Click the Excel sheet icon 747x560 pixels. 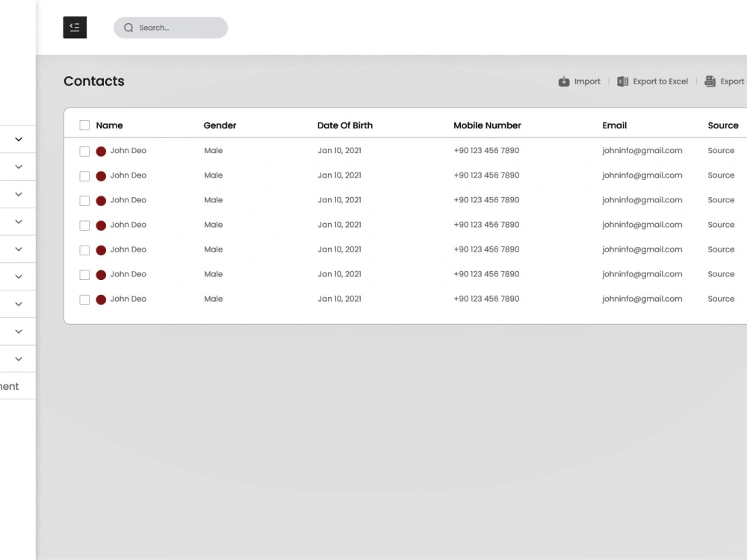pyautogui.click(x=622, y=81)
